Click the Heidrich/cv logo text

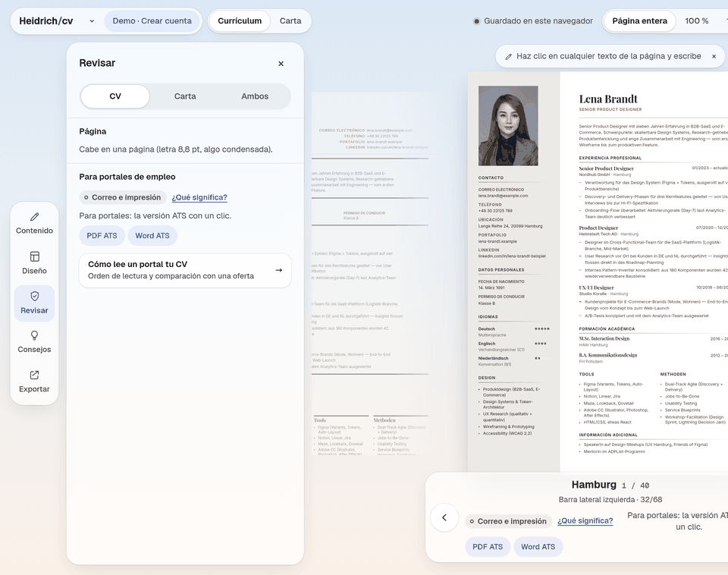[x=46, y=21]
